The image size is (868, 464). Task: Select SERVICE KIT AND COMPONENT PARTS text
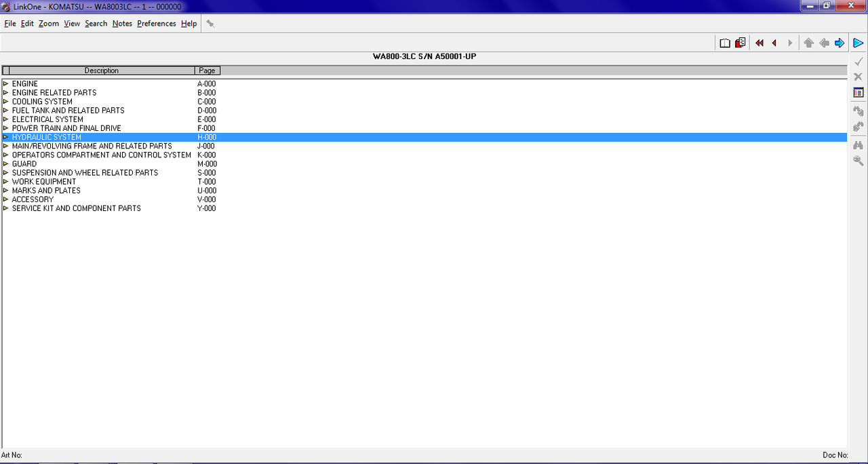77,208
